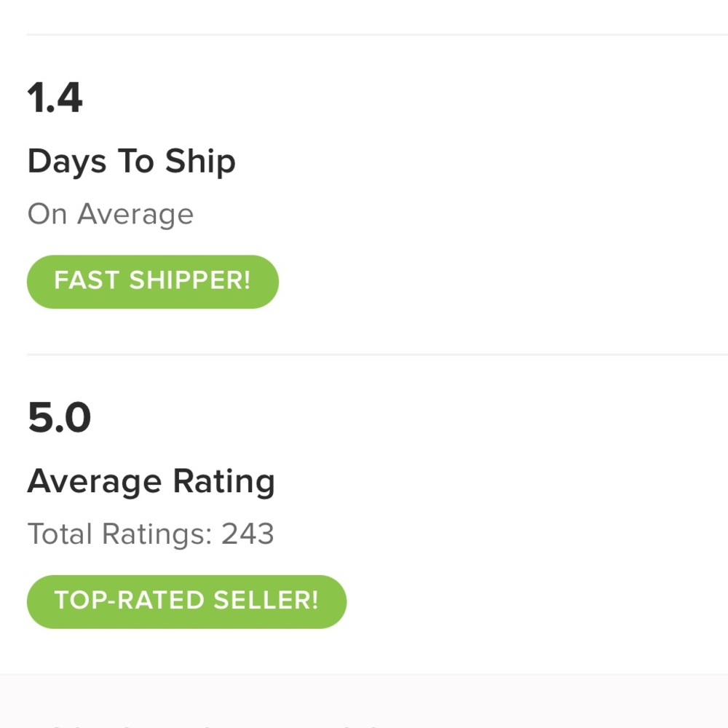
Task: Open the Total Ratings: 243 line
Action: tap(151, 534)
